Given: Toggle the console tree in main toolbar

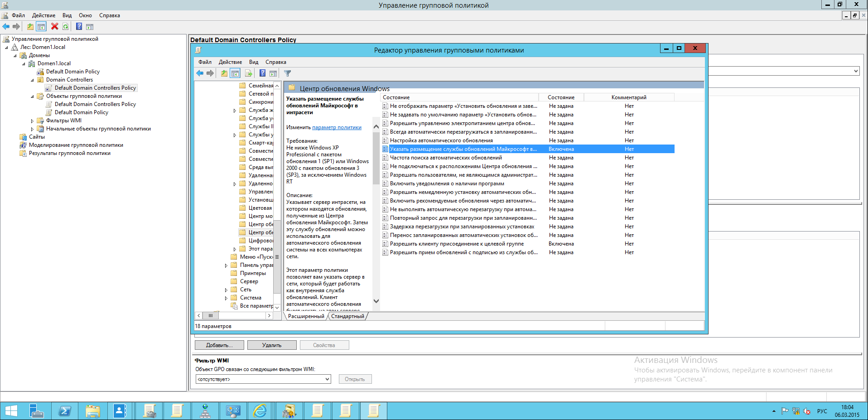Looking at the screenshot, I should pos(41,27).
